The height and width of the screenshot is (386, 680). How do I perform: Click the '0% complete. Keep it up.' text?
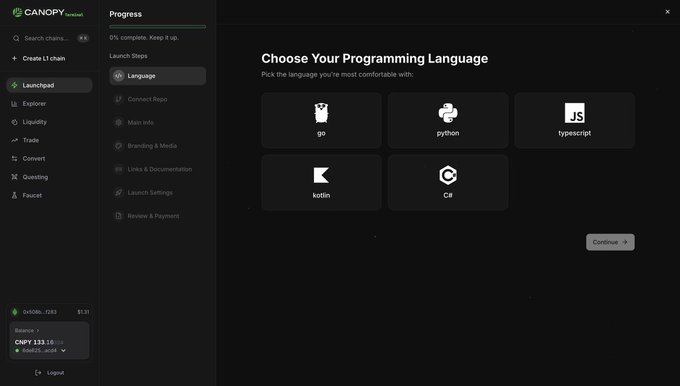tap(144, 38)
